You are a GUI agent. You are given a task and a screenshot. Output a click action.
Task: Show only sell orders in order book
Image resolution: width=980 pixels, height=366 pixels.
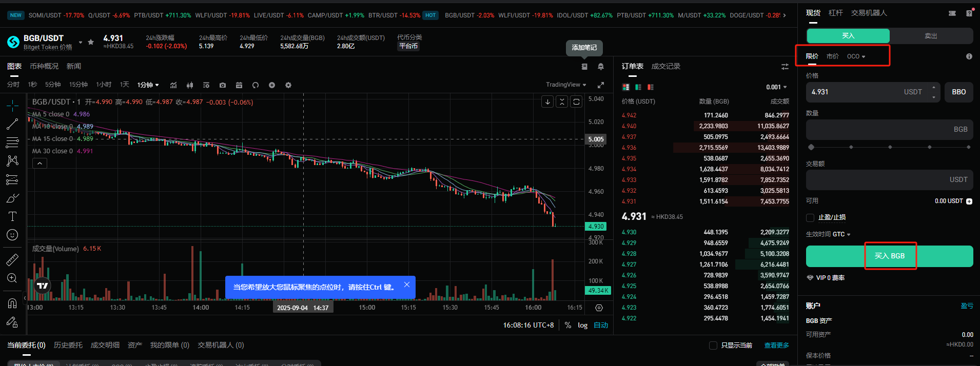pyautogui.click(x=651, y=87)
